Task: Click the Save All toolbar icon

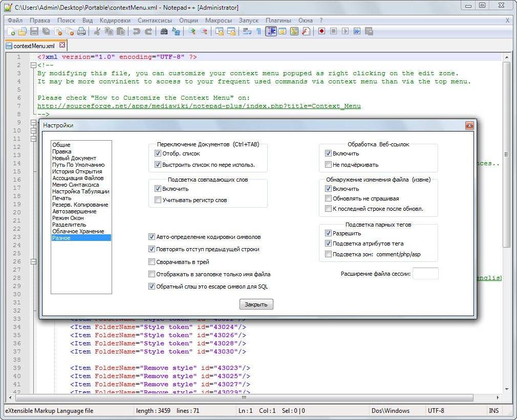Action: [46, 31]
